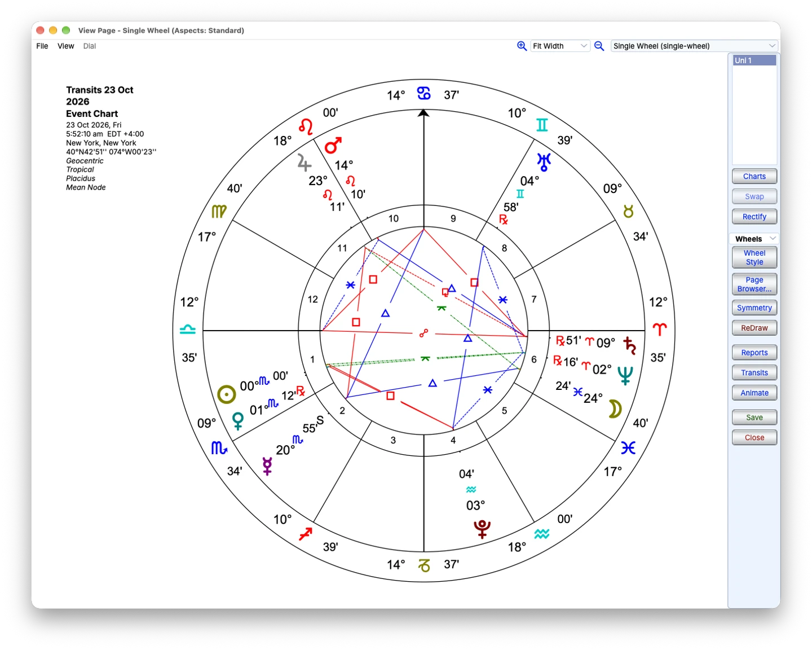Click the crescent Moon glyph
The width and height of the screenshot is (812, 650).
(615, 409)
